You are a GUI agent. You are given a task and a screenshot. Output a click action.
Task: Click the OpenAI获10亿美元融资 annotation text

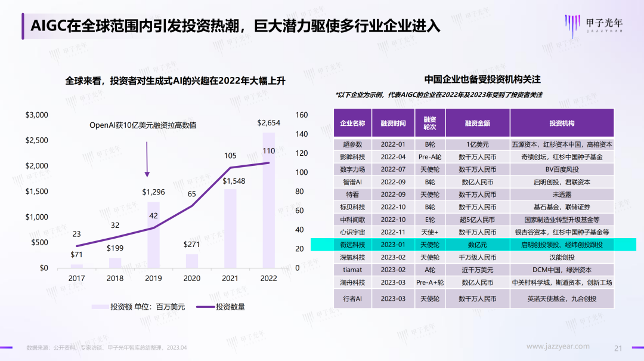click(x=143, y=125)
